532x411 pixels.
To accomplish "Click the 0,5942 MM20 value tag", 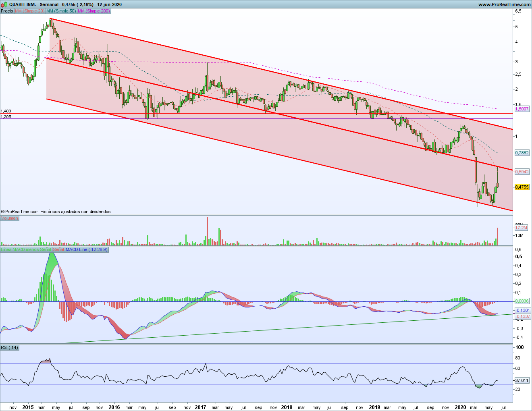I will [x=522, y=172].
